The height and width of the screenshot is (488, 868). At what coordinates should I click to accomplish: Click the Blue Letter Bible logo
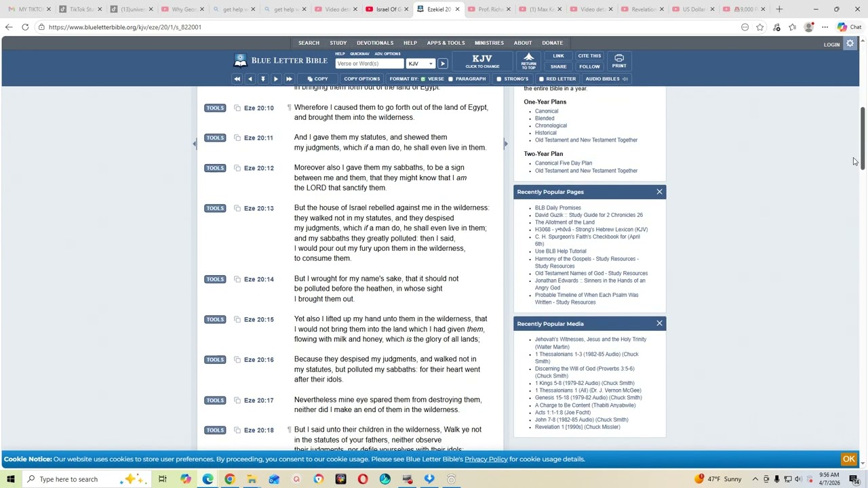281,61
